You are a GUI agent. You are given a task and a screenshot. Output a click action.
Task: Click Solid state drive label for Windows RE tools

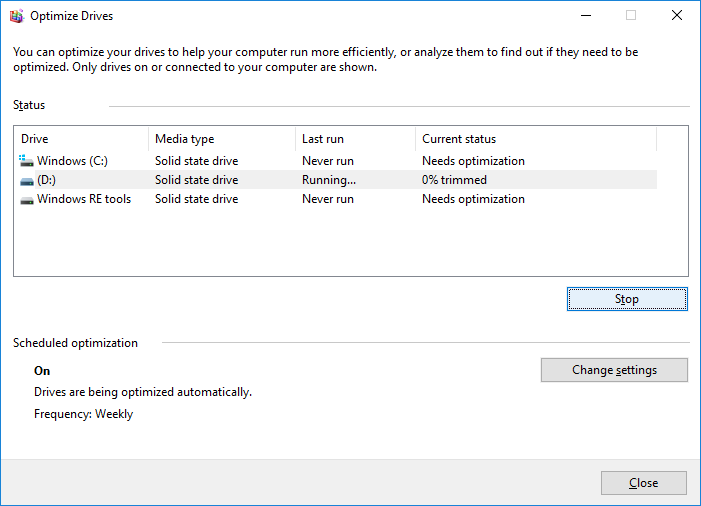[x=196, y=199]
